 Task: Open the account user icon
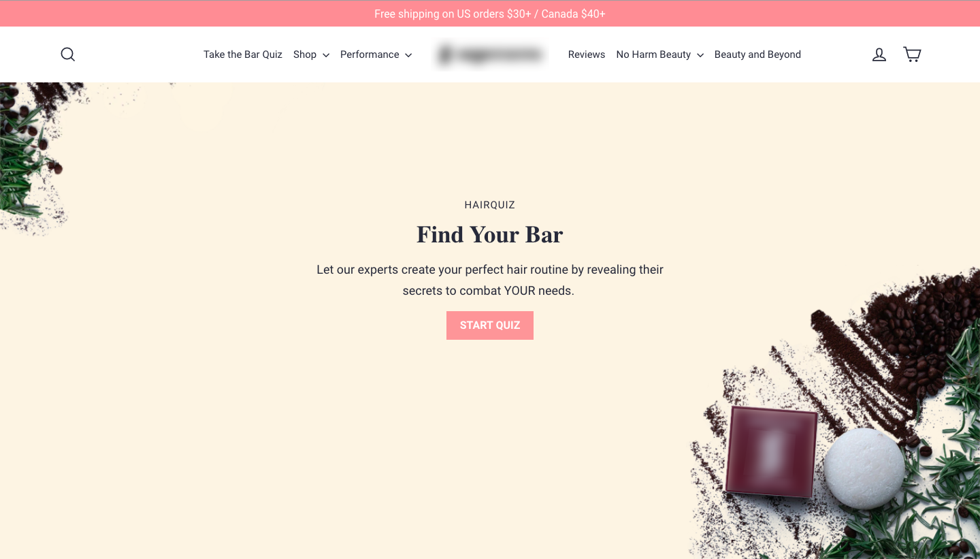(x=879, y=54)
